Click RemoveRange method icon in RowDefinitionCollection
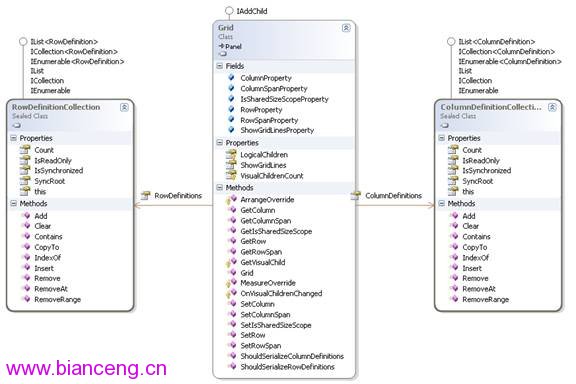Screen dimensions: 576x384 coord(26,299)
